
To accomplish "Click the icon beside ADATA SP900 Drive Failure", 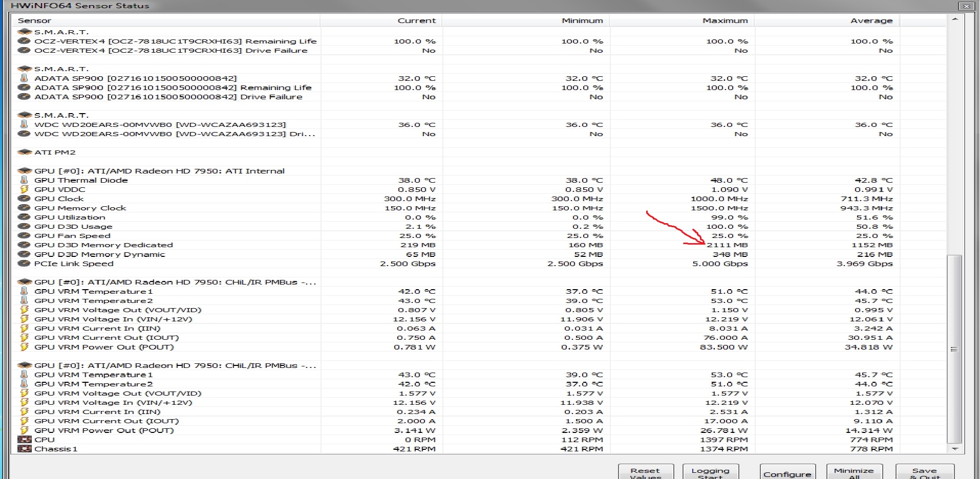I will [24, 97].
